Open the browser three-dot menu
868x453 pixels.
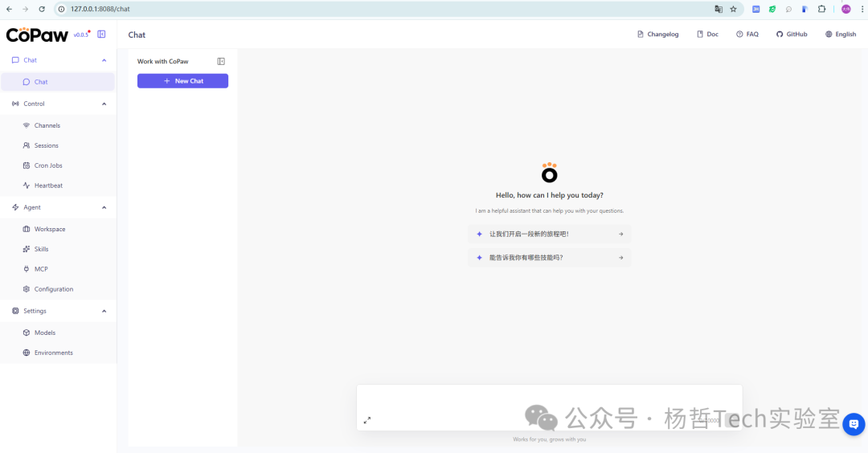coord(862,9)
